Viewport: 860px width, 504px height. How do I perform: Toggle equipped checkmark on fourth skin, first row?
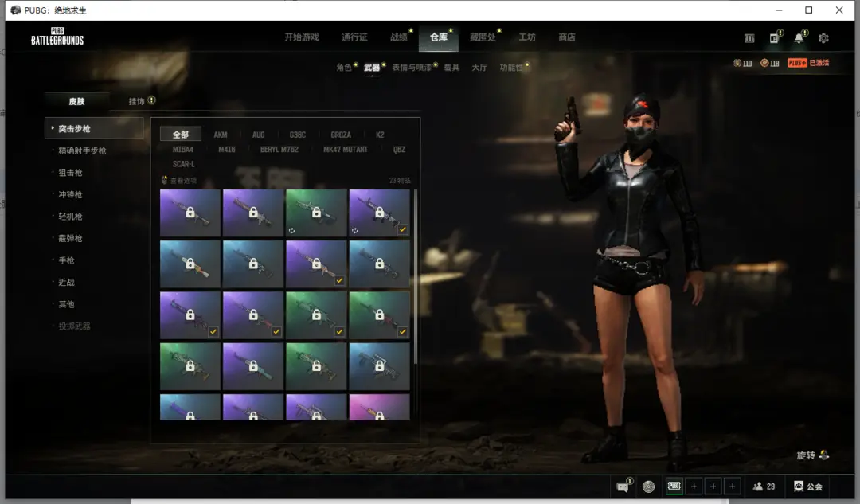403,229
